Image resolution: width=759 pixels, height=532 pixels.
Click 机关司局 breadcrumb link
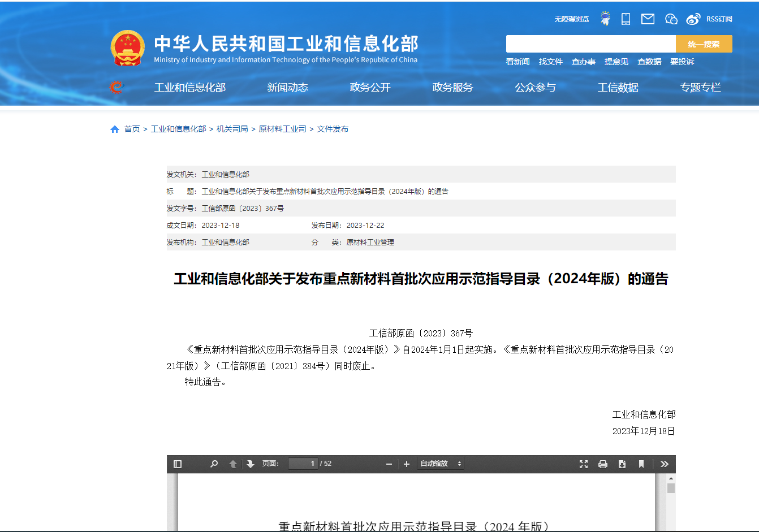click(x=232, y=129)
